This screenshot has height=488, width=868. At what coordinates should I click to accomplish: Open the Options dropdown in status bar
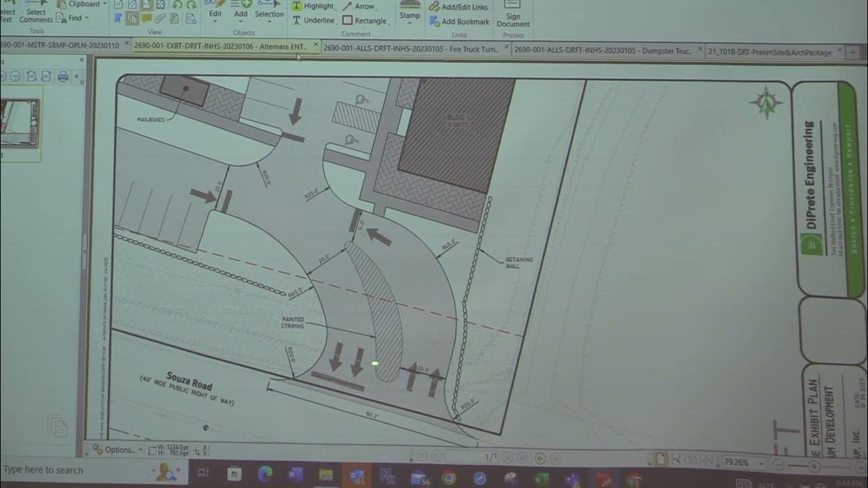coord(118,449)
